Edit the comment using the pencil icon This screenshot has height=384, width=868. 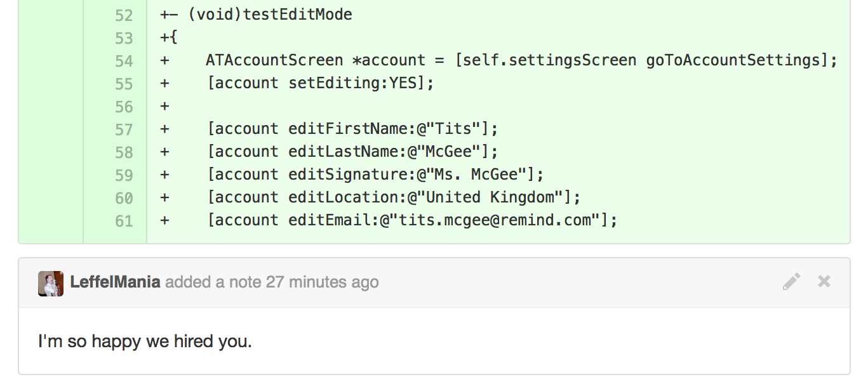coord(791,282)
